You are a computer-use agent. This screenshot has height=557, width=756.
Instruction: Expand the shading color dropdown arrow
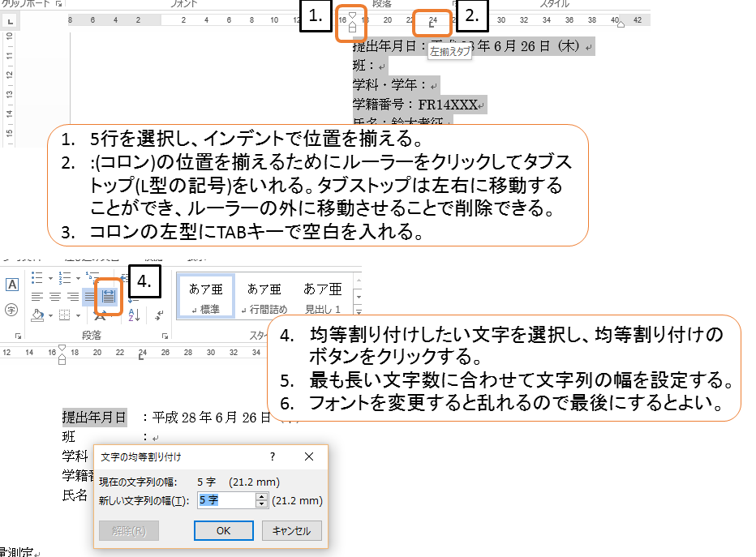[51, 315]
